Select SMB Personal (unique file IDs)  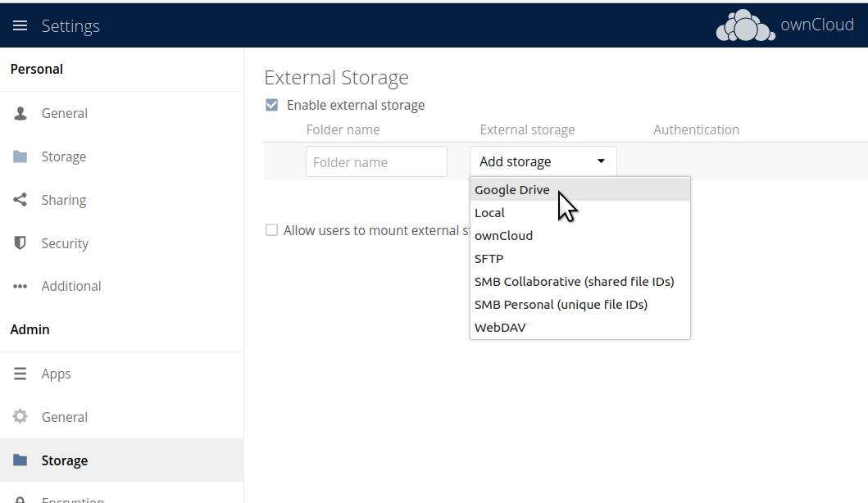tap(580, 305)
